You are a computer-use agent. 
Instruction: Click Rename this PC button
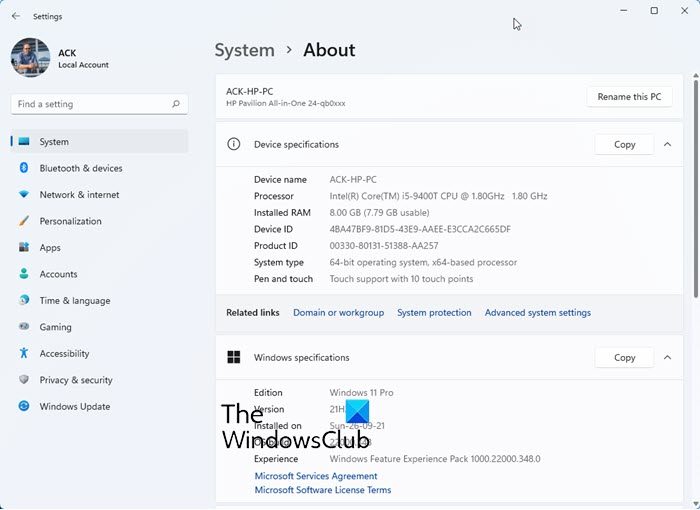coord(629,96)
